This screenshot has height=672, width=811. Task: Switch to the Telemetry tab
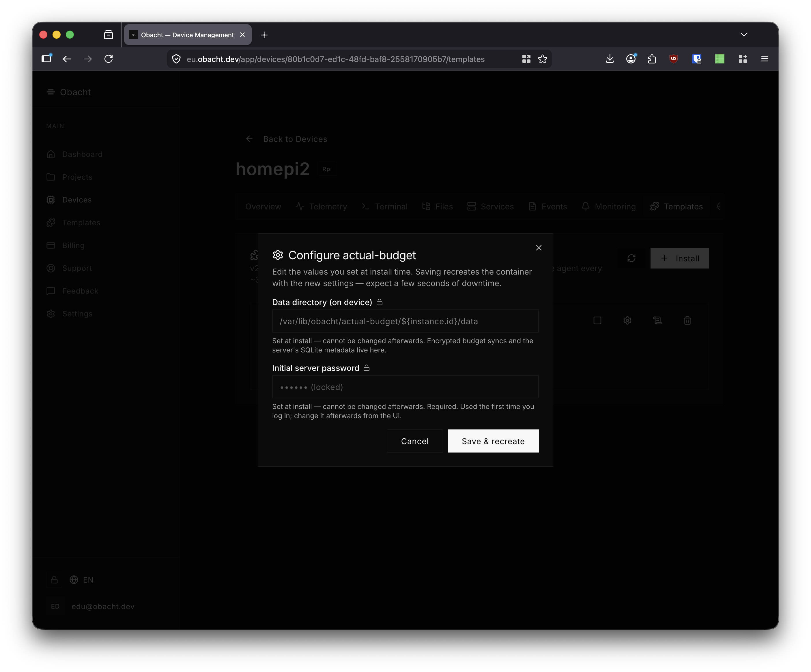click(x=321, y=207)
